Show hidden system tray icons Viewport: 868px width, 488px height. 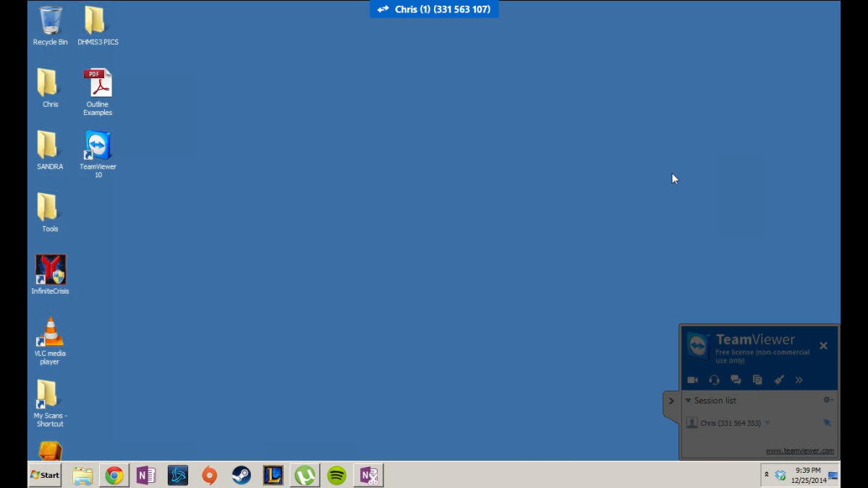(x=766, y=474)
